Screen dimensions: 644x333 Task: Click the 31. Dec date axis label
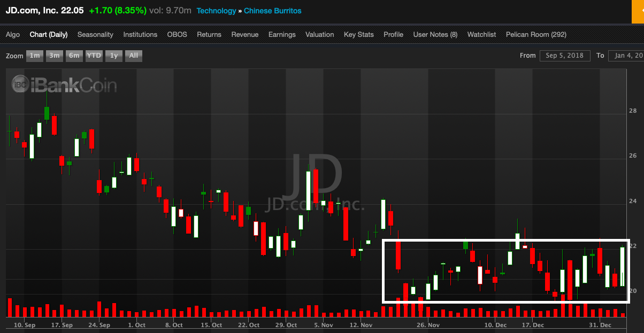pyautogui.click(x=600, y=325)
